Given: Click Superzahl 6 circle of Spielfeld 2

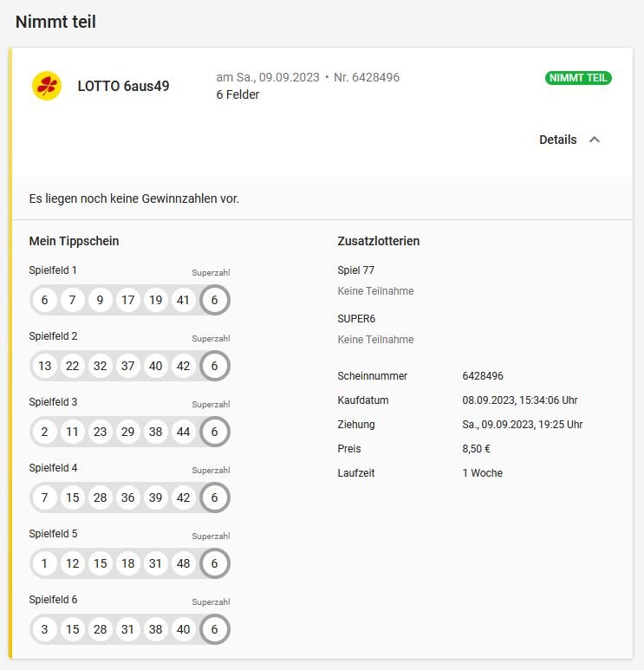Looking at the screenshot, I should tap(215, 366).
